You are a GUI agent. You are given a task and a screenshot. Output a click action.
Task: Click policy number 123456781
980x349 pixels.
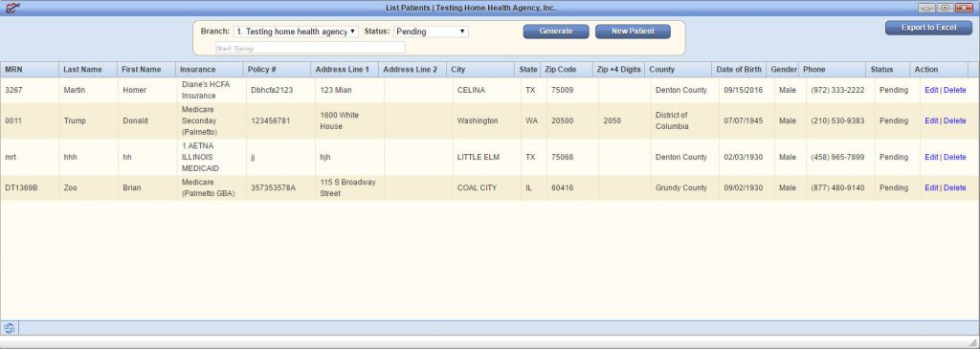click(271, 120)
